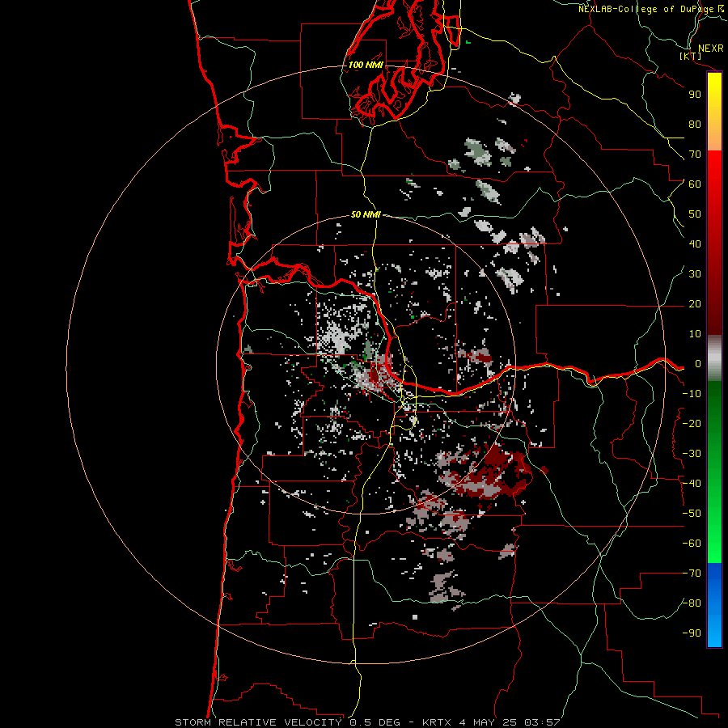The height and width of the screenshot is (728, 728).
Task: Pick the gray zero-velocity color bar segment
Action: (714, 358)
